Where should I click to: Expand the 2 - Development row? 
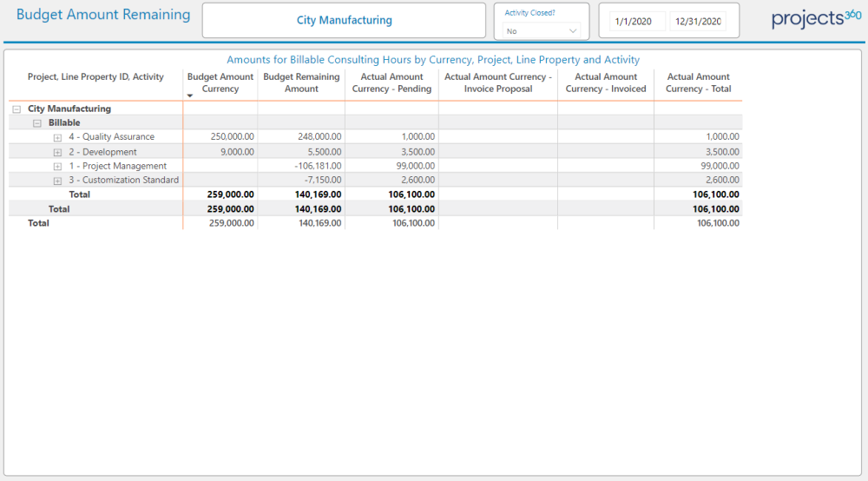pos(57,152)
